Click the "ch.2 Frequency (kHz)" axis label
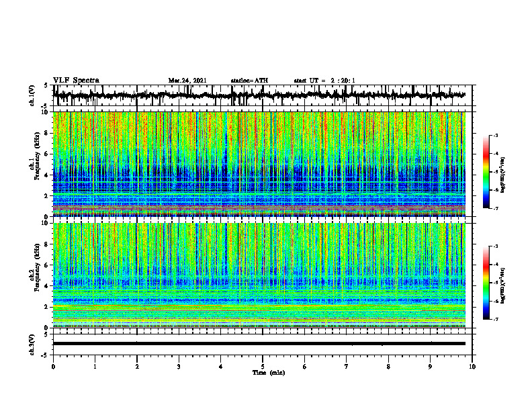The height and width of the screenshot is (411, 532). click(x=35, y=267)
